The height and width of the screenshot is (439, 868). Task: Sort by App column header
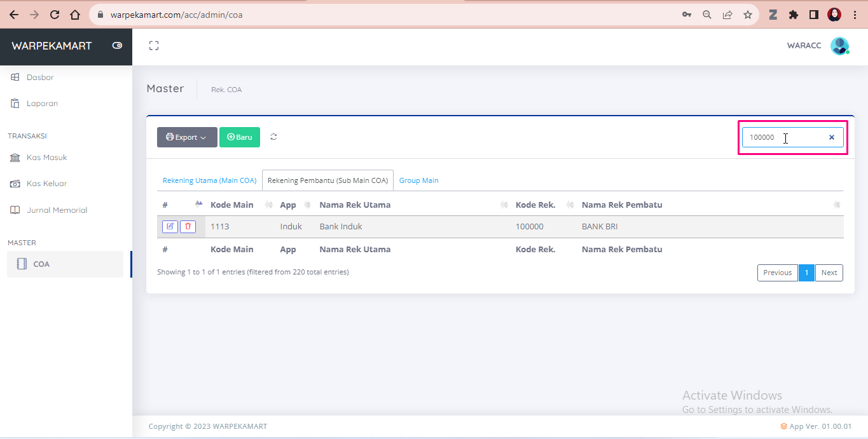(x=294, y=205)
